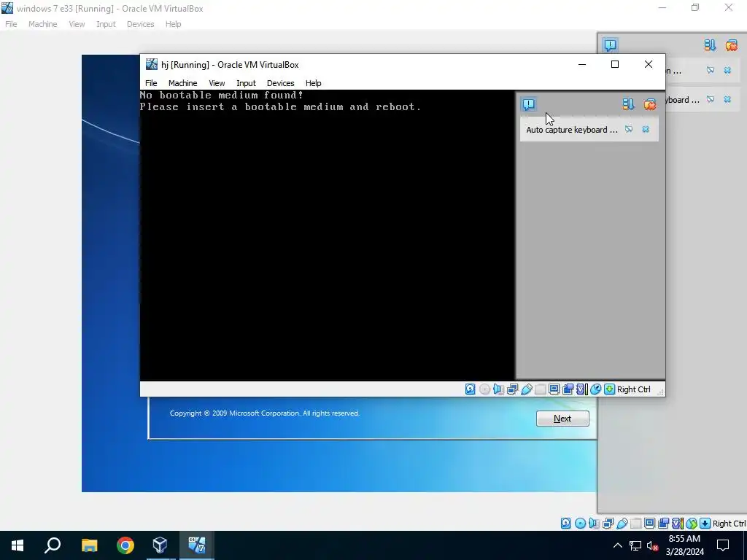Open the hard disk indicator in hj window status bar

(x=470, y=389)
